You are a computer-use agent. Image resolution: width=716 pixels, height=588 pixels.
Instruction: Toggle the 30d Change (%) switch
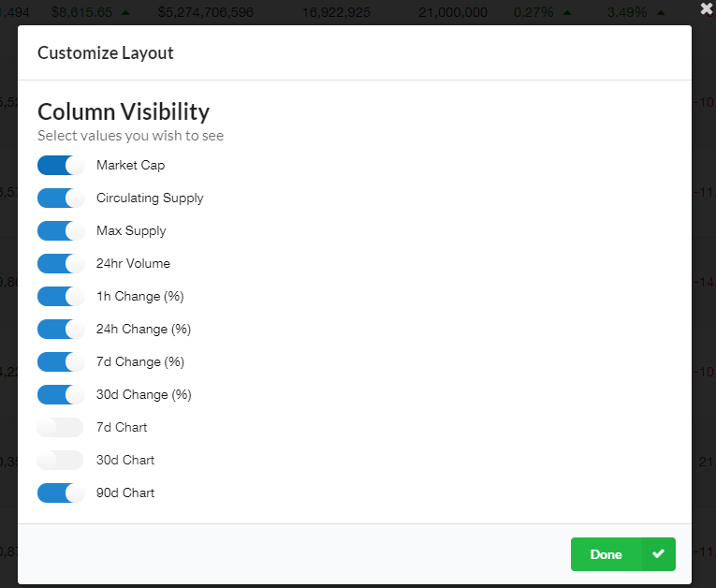[61, 395]
